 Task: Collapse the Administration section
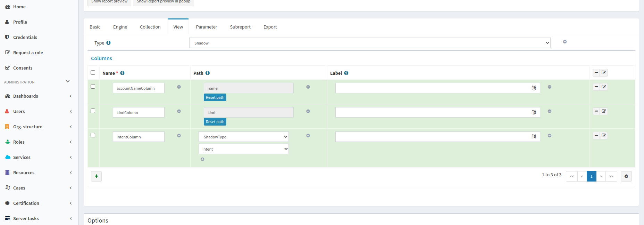click(68, 81)
